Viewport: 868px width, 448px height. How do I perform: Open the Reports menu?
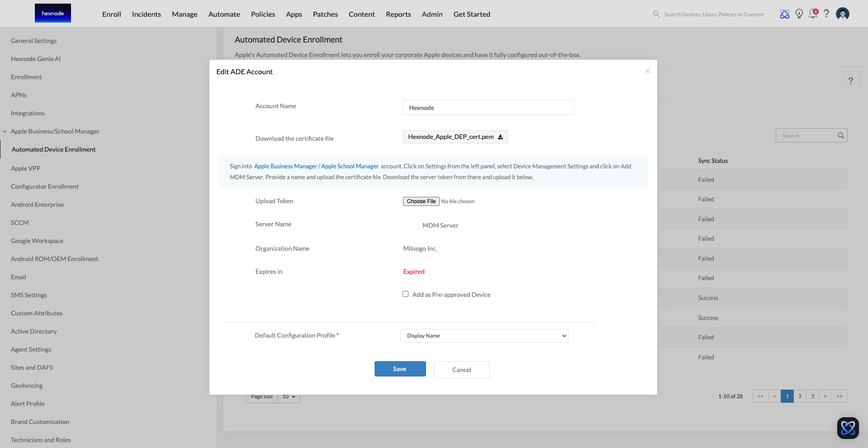tap(398, 14)
